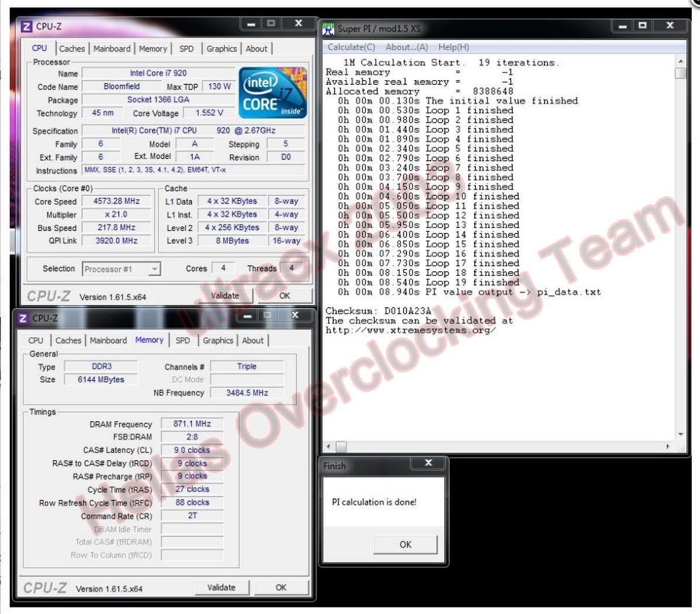Screen dimensions: 700x614
Task: Show the About tab in the upper CPU-Z window
Action: [x=256, y=49]
